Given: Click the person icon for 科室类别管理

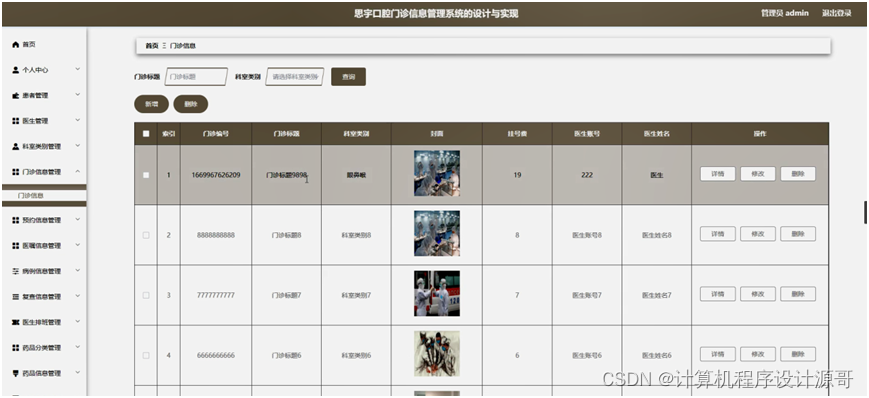Looking at the screenshot, I should coord(16,146).
